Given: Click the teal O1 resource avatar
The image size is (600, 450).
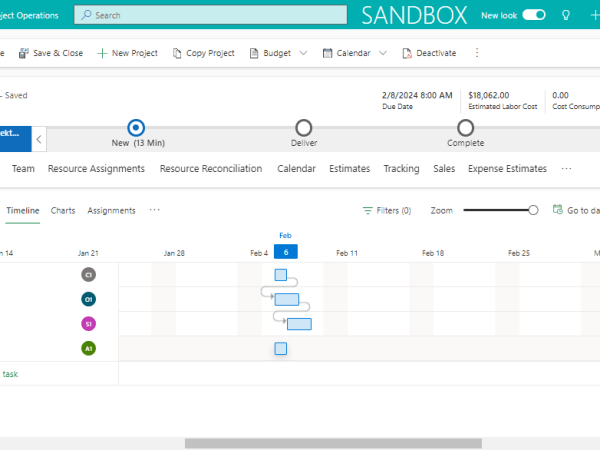Looking at the screenshot, I should coord(88,299).
